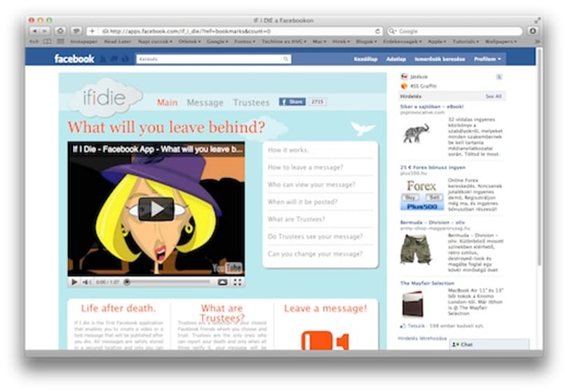Click the Tetszik thumbs-up icon
This screenshot has height=392, width=568.
click(403, 325)
